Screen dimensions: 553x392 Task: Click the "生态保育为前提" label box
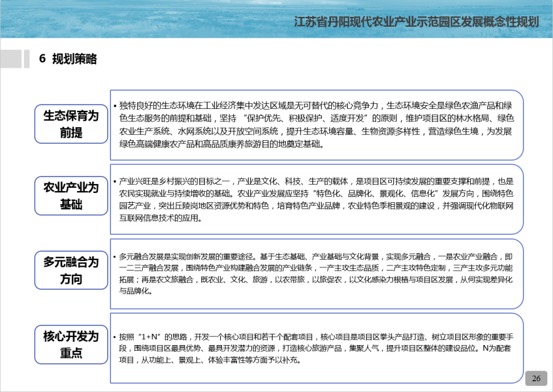coord(71,124)
